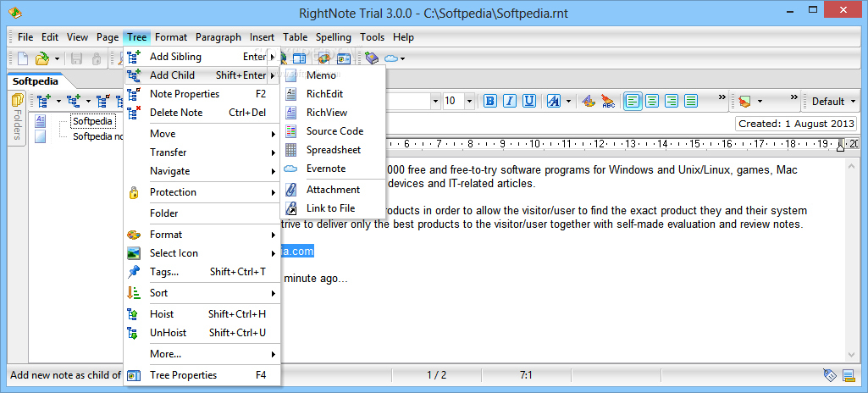
Task: Expand the Navigate submenu in the Tree menu
Action: pyautogui.click(x=202, y=171)
